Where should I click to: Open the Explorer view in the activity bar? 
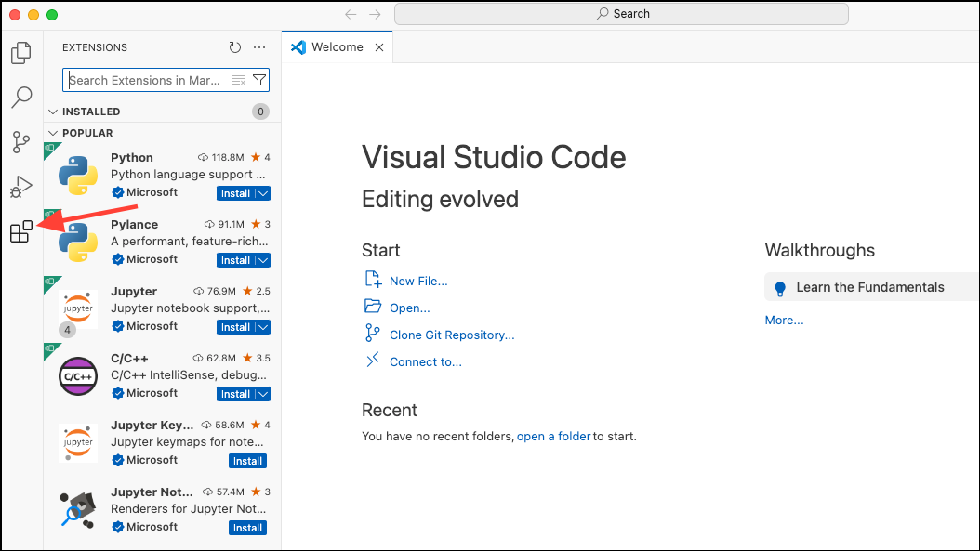(x=20, y=53)
